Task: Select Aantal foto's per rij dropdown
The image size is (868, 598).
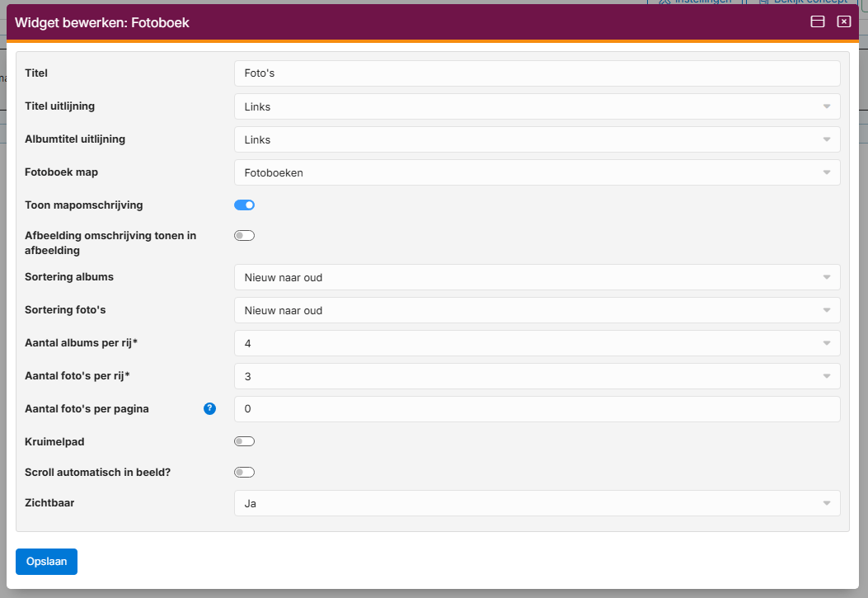Action: coord(537,376)
